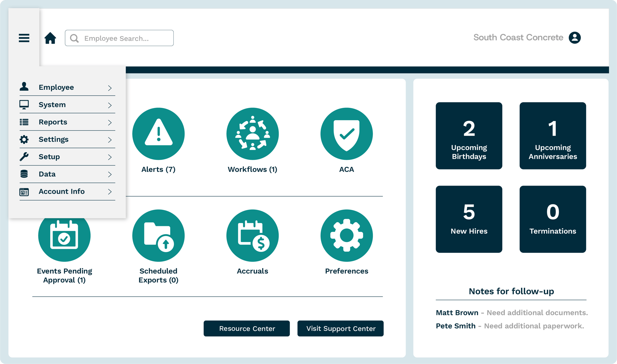Click the Events Pending Approval (1) label
The width and height of the screenshot is (617, 364).
point(64,276)
